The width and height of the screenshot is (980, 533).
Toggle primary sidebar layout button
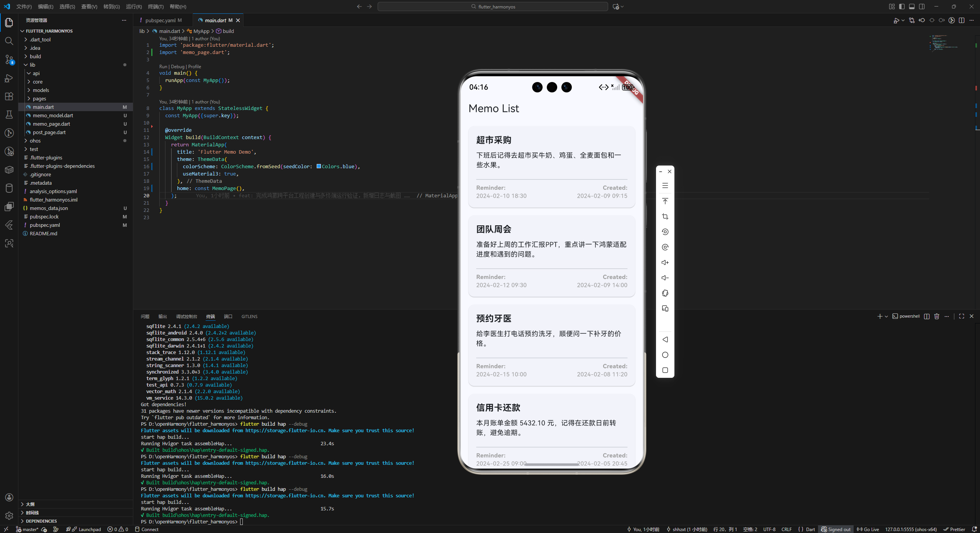coord(902,7)
